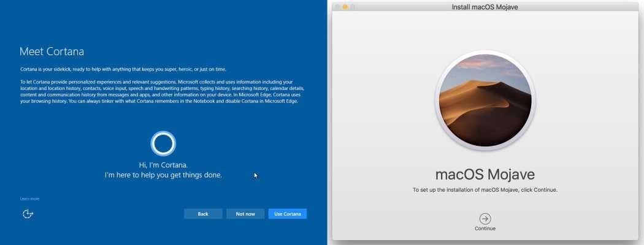Image resolution: width=644 pixels, height=245 pixels.
Task: Close the Install macOS Mojave window
Action: [336, 6]
